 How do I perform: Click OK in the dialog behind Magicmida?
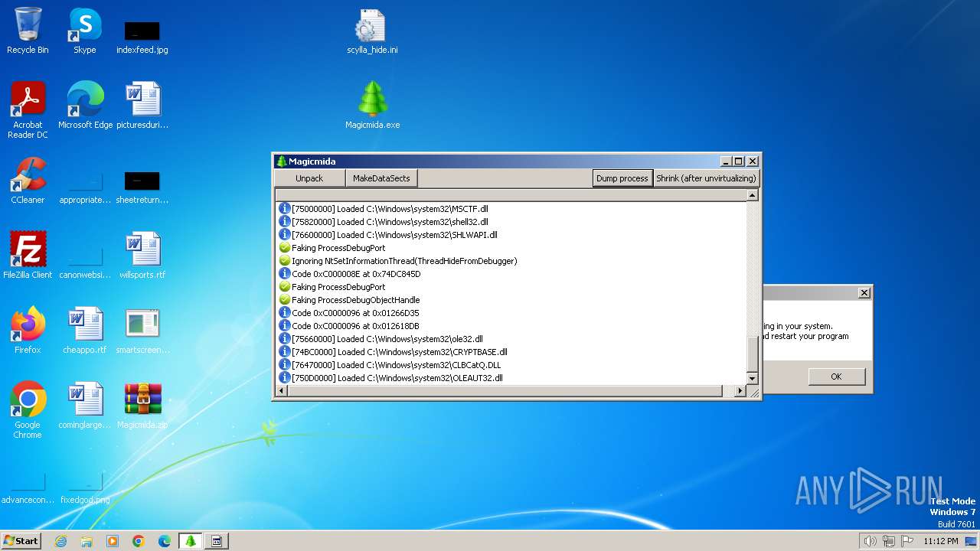coord(836,377)
